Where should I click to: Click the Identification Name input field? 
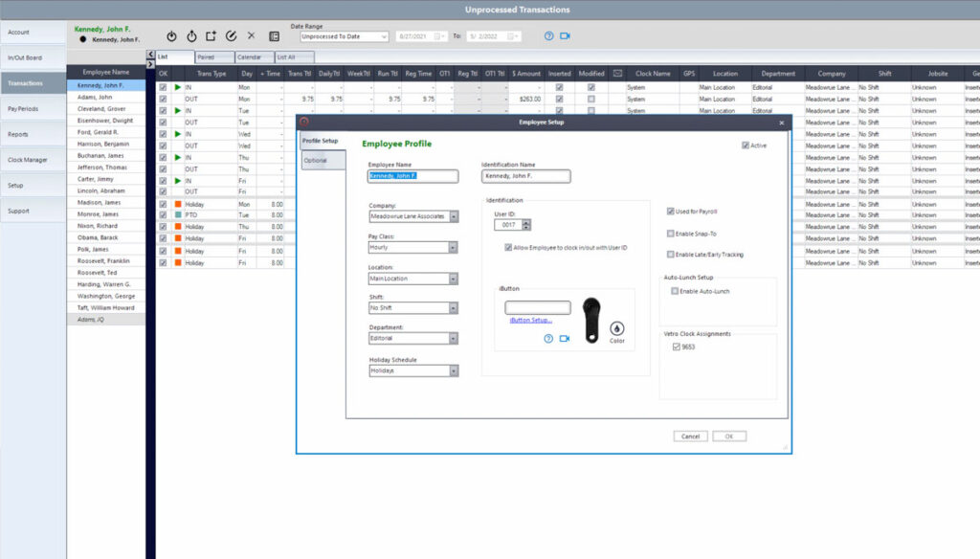[526, 176]
